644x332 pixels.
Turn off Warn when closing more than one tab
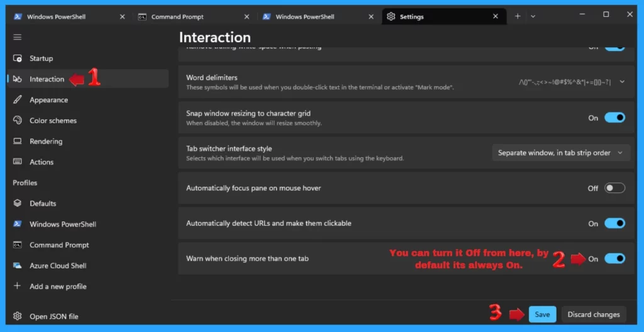click(x=614, y=258)
